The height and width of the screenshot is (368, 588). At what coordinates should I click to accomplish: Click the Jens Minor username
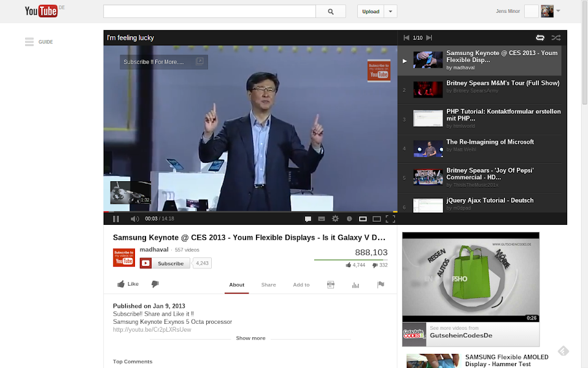(x=508, y=11)
